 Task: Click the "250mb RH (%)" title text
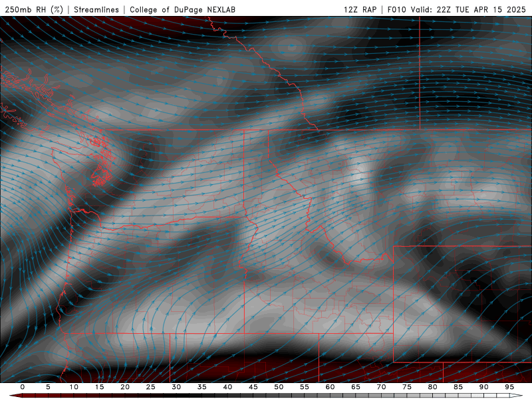click(x=34, y=9)
